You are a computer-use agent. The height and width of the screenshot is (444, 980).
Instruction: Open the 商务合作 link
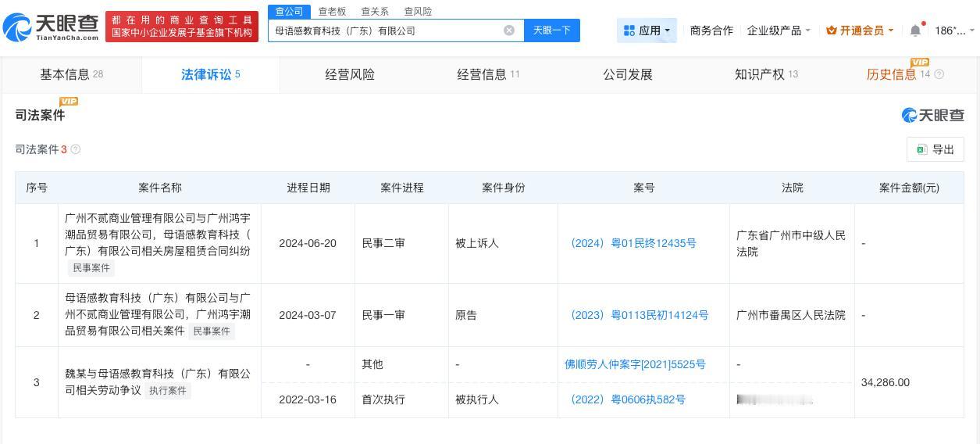click(x=711, y=30)
